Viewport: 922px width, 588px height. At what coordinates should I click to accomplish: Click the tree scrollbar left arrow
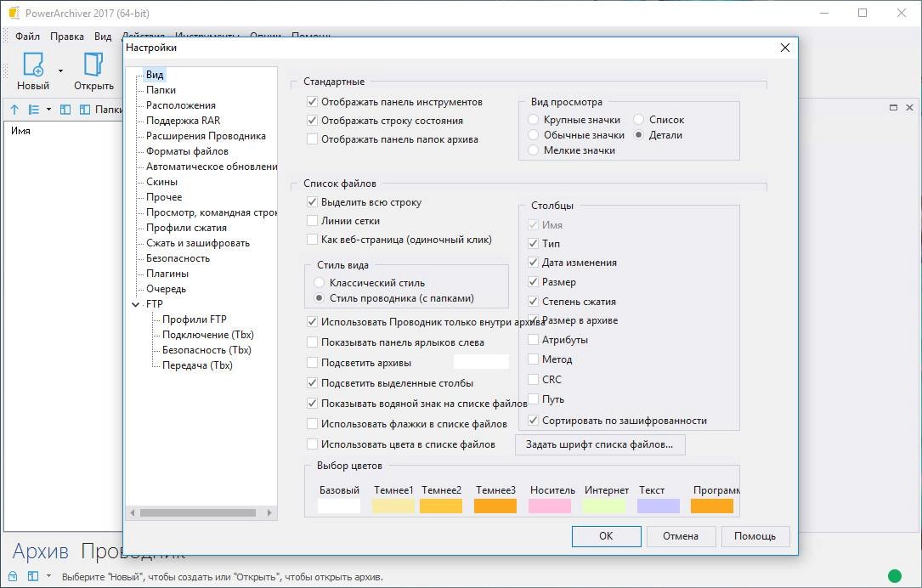[x=133, y=512]
